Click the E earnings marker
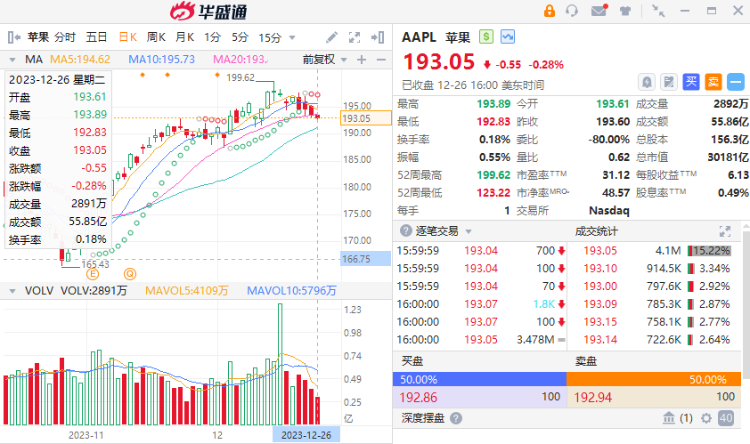Viewport: 750px width, 444px height. [92, 274]
